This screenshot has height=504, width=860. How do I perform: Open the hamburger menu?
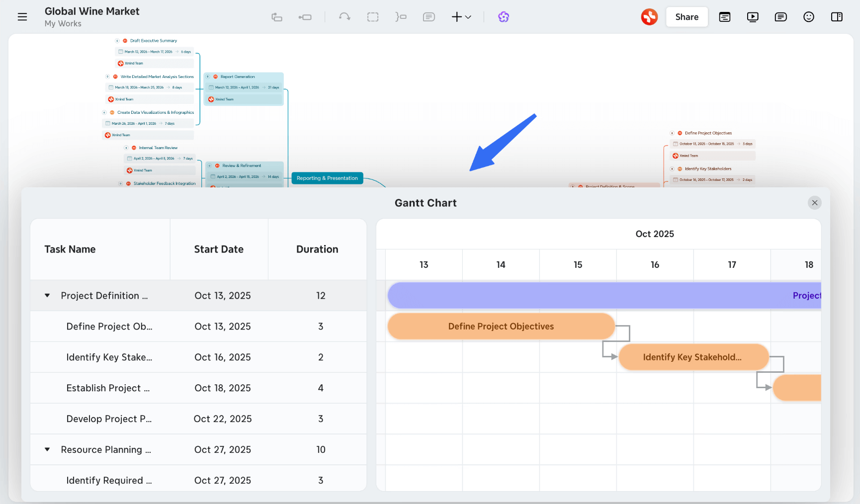point(22,16)
